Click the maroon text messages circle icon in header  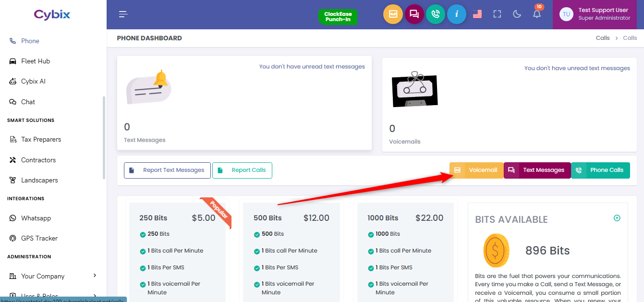click(x=414, y=14)
